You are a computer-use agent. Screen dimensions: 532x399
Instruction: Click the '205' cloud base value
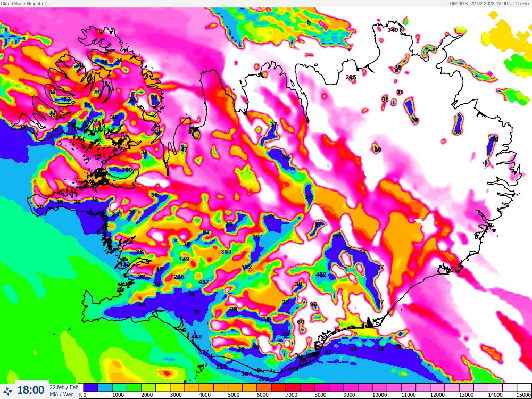coord(179,277)
